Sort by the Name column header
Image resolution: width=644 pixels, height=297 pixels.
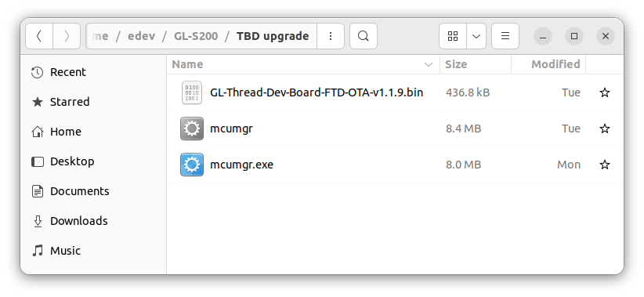click(303, 64)
